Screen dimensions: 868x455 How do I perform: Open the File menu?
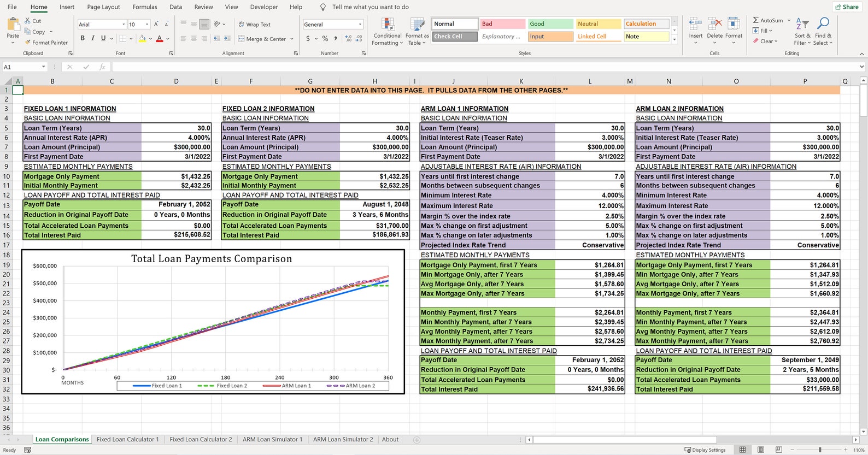point(12,7)
